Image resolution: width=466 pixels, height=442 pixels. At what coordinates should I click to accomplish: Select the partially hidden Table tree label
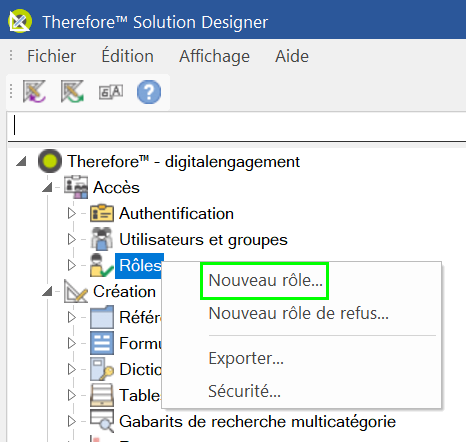coord(140,395)
